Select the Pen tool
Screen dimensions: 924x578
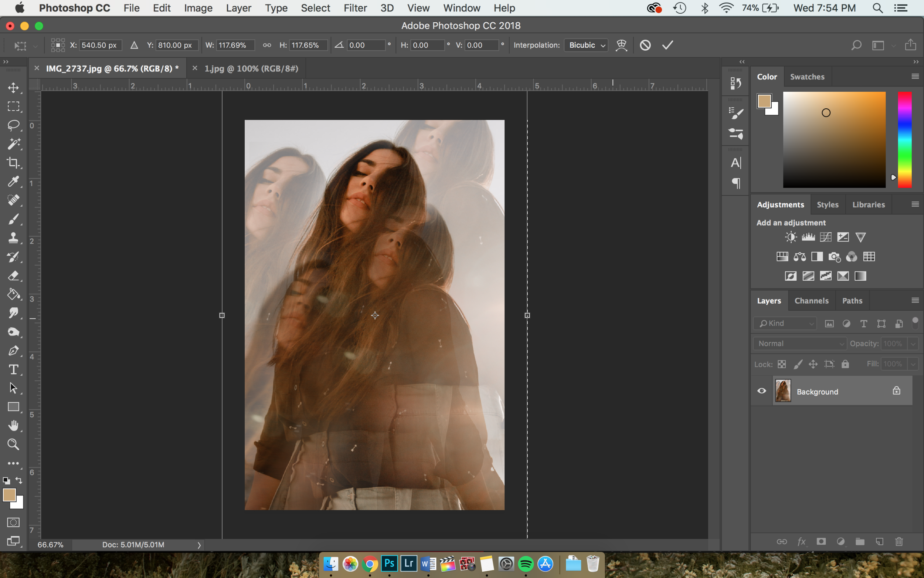point(13,351)
